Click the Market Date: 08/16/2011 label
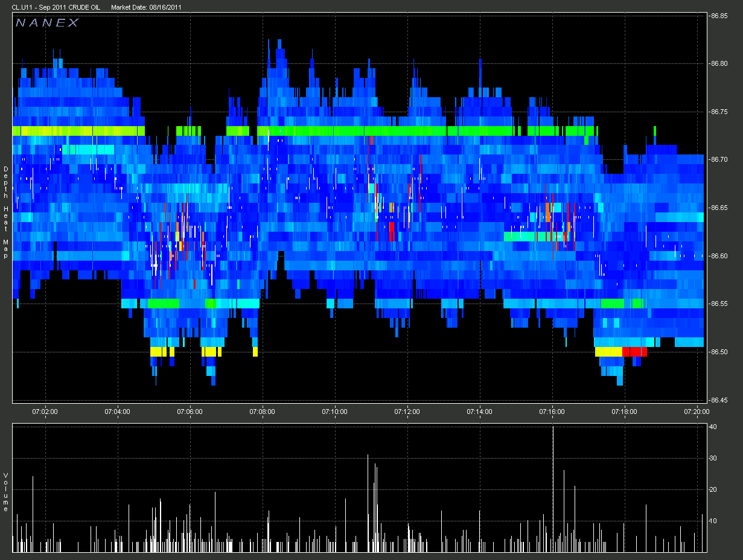 [x=147, y=7]
